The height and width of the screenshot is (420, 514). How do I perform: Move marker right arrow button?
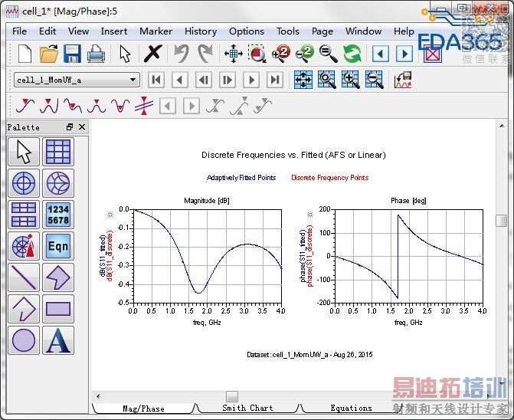point(192,106)
